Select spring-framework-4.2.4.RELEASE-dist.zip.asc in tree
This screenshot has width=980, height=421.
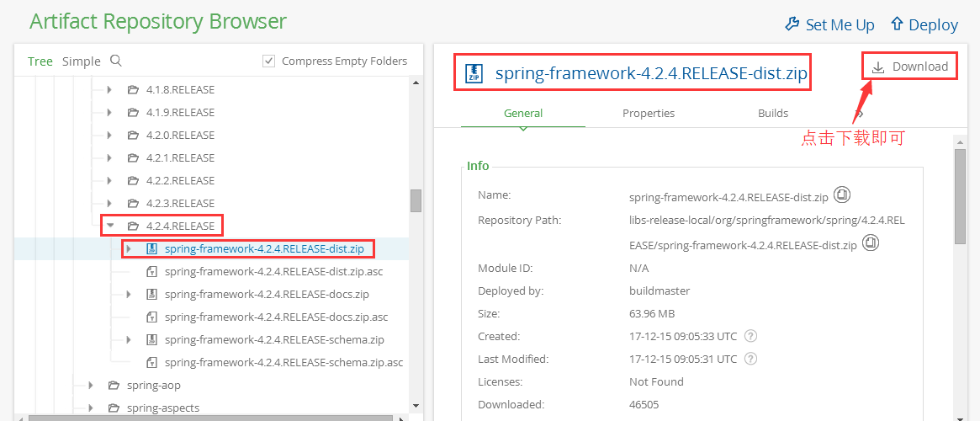(x=273, y=271)
